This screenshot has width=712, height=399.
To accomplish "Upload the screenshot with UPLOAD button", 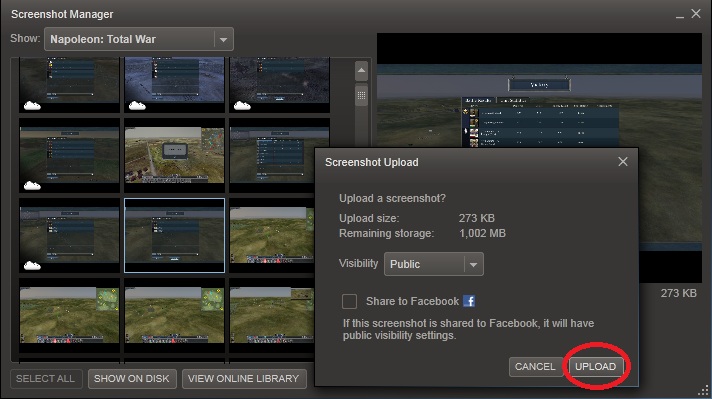I will pos(595,366).
